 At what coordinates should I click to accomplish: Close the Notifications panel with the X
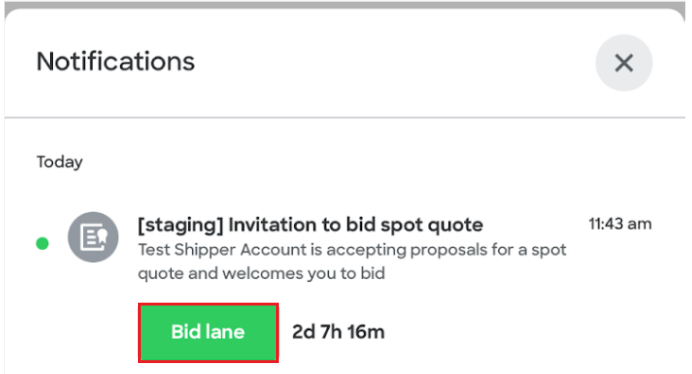(624, 63)
